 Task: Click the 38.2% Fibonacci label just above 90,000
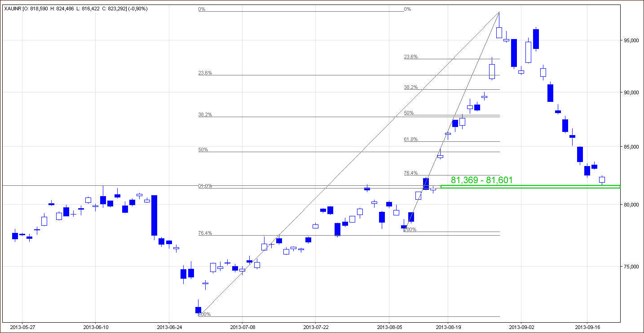pyautogui.click(x=410, y=88)
